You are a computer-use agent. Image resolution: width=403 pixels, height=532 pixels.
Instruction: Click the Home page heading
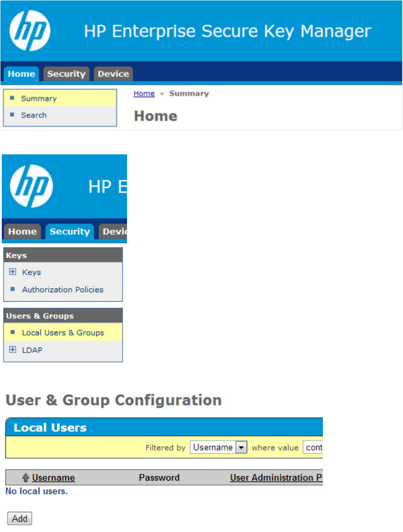click(x=156, y=116)
